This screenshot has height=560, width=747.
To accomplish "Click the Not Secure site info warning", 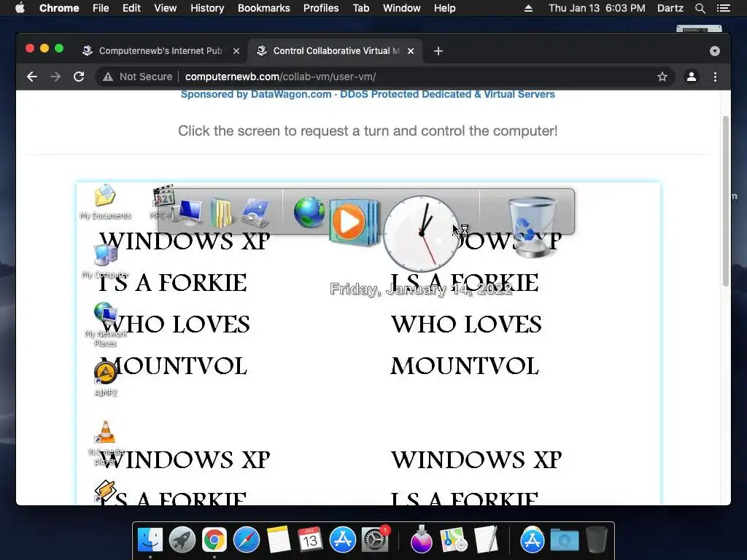I will (x=138, y=77).
